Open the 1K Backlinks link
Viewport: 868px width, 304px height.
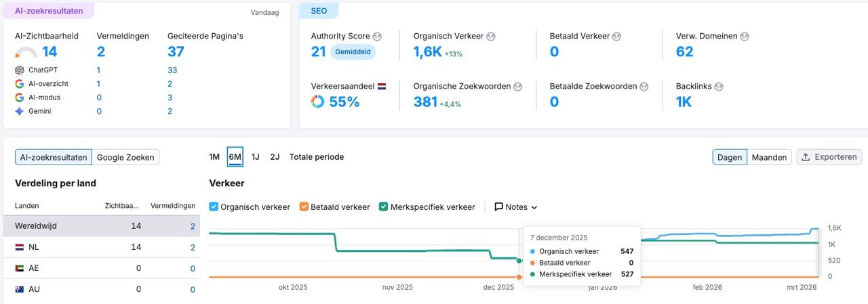tap(684, 102)
